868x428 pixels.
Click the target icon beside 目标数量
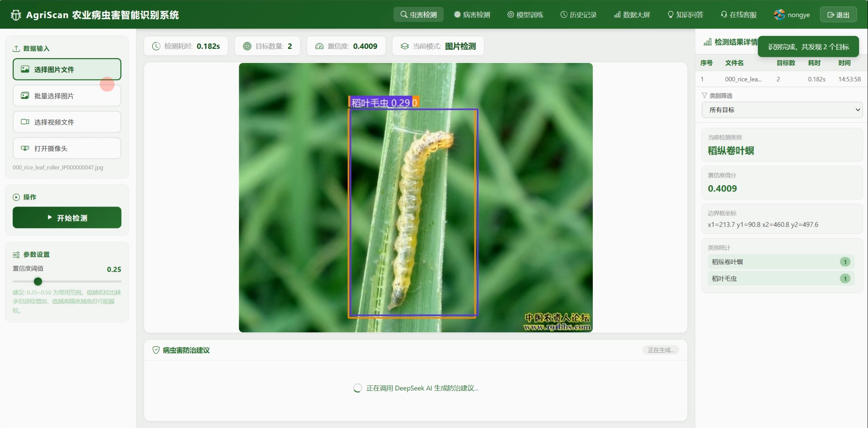pyautogui.click(x=247, y=46)
